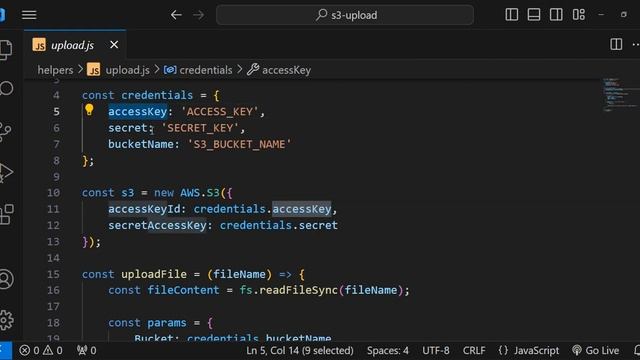Open the remote window indicator
Viewport: 640px width, 360px height.
[5, 351]
